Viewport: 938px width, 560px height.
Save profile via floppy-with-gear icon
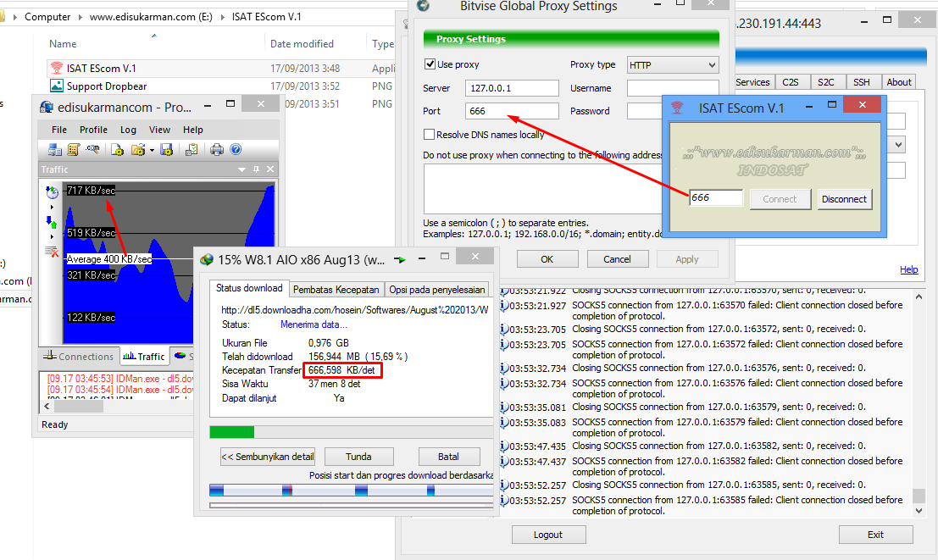(167, 150)
